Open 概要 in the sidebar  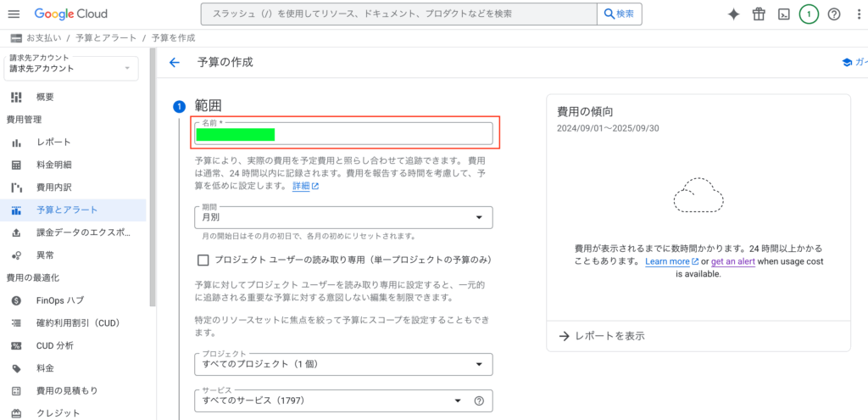(x=73, y=97)
